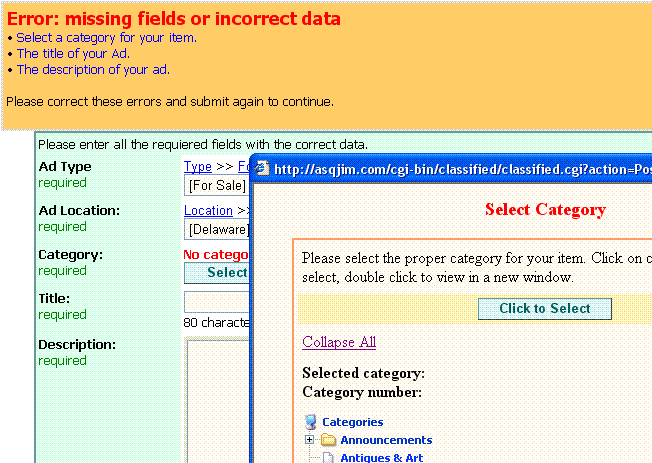Click inside the Description text area
The image size is (652, 463).
(218, 401)
